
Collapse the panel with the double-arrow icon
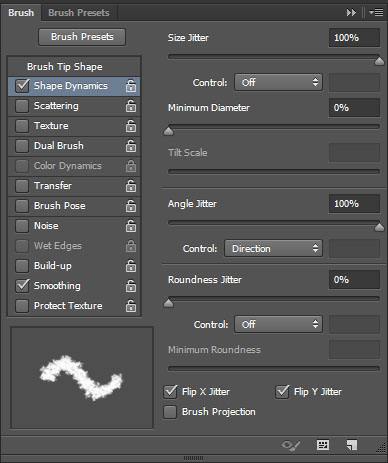351,13
